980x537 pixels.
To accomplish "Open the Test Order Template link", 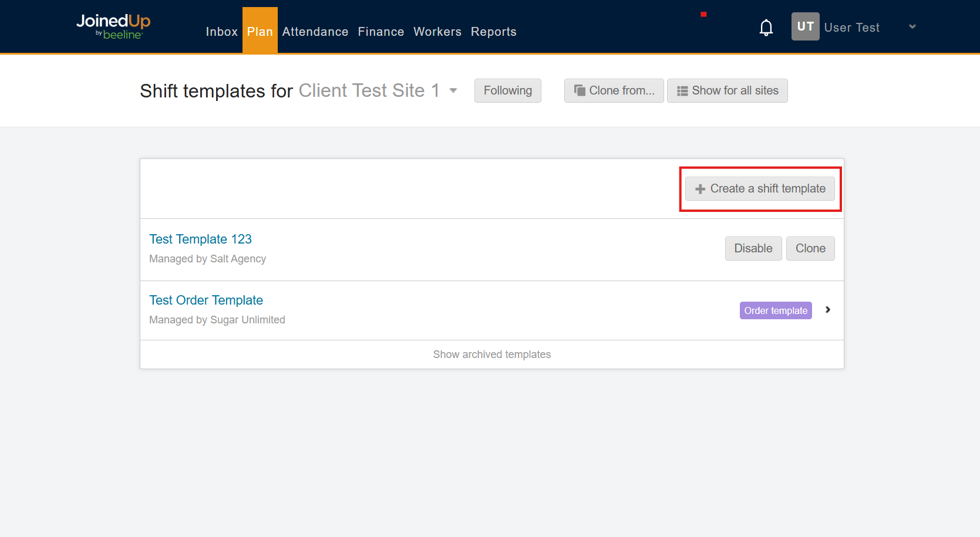I will pyautogui.click(x=206, y=300).
